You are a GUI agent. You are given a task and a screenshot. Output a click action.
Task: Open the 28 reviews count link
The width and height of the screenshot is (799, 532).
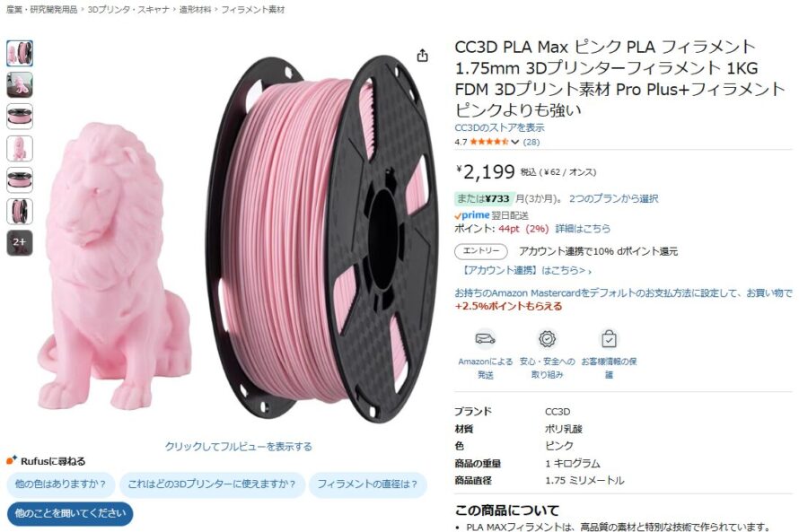tap(531, 142)
